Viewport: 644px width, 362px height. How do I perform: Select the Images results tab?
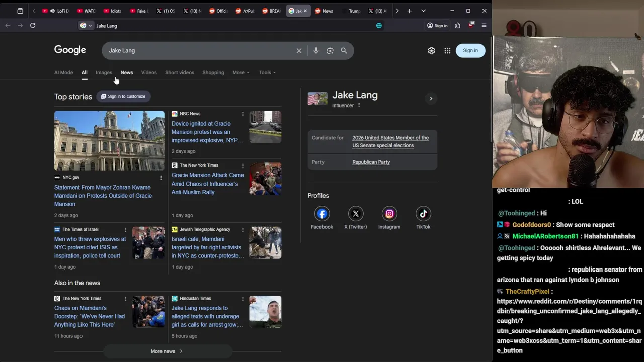104,72
